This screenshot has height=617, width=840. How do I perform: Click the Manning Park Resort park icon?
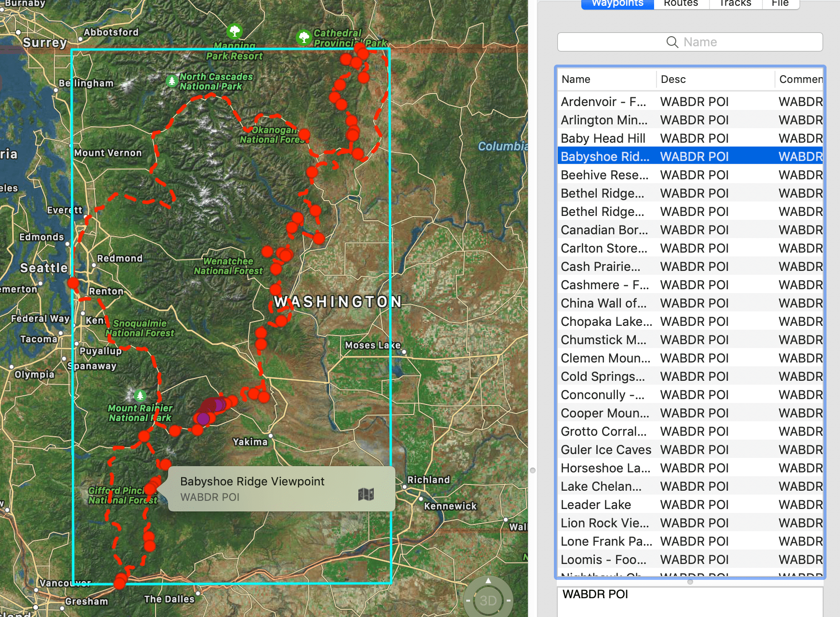(x=235, y=31)
